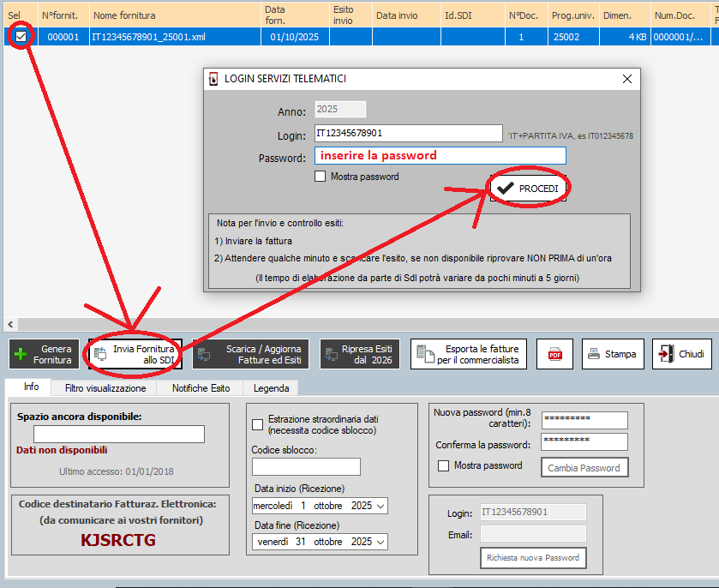Click the Codice sblocco input field
Image resolution: width=719 pixels, height=588 pixels.
(306, 466)
